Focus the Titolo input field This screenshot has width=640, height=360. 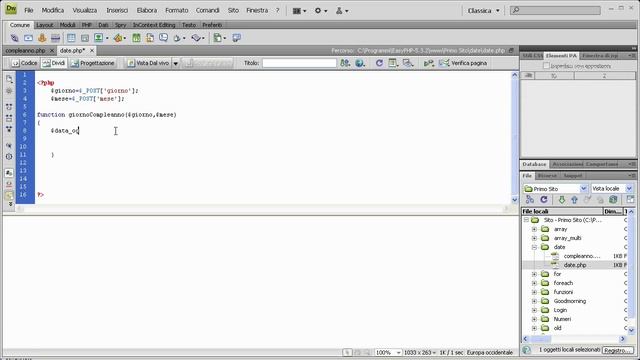(299, 63)
